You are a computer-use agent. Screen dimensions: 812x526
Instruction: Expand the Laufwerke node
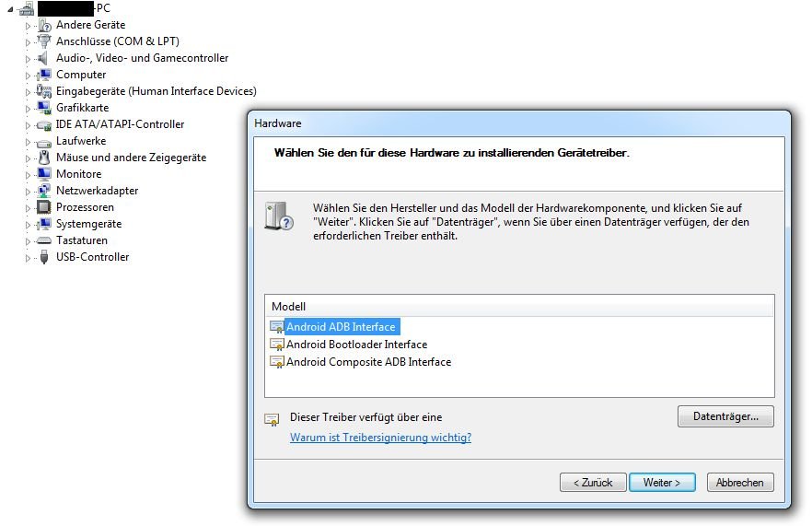[28, 142]
